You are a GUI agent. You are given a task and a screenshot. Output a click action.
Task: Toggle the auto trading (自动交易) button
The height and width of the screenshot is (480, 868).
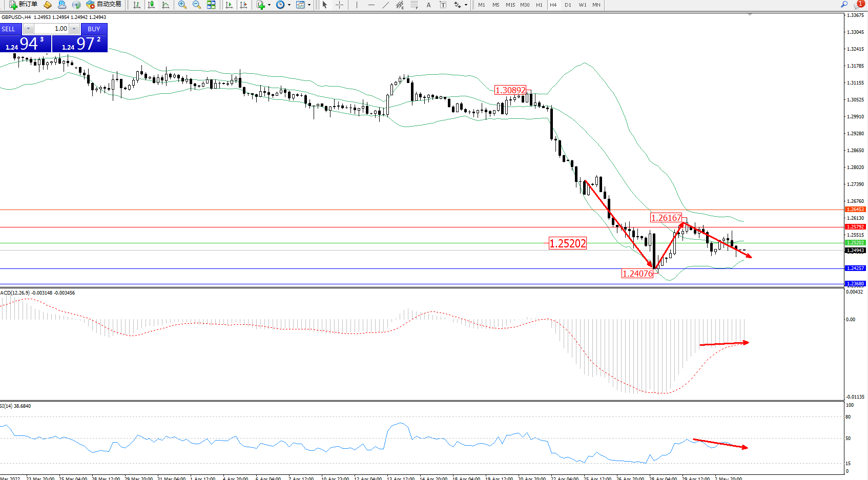click(104, 5)
